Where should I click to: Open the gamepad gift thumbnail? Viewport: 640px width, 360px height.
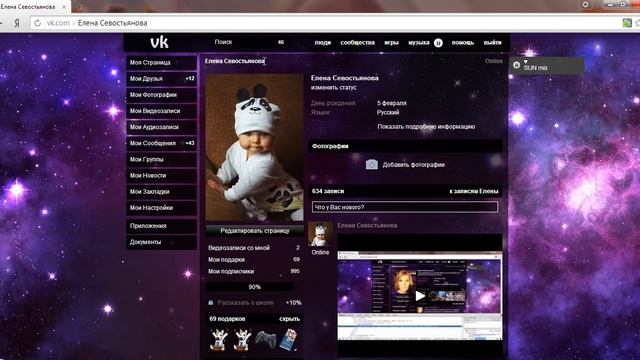[x=265, y=340]
